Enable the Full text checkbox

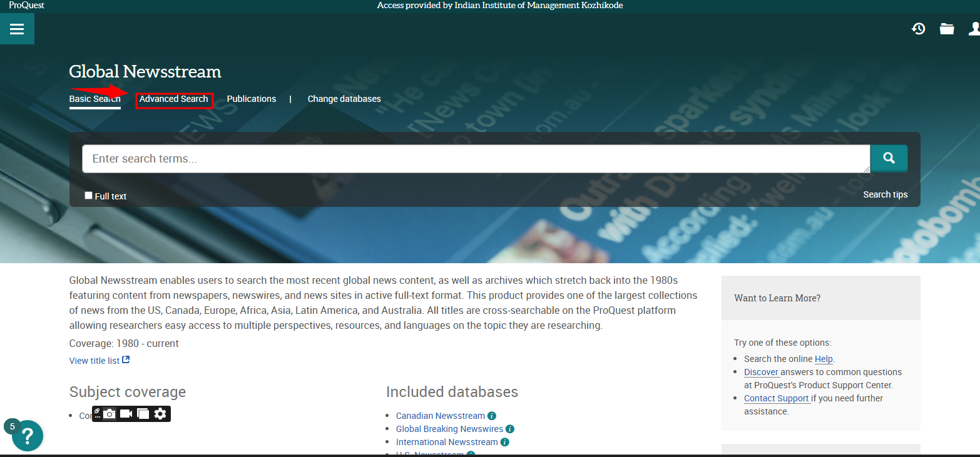pyautogui.click(x=88, y=196)
